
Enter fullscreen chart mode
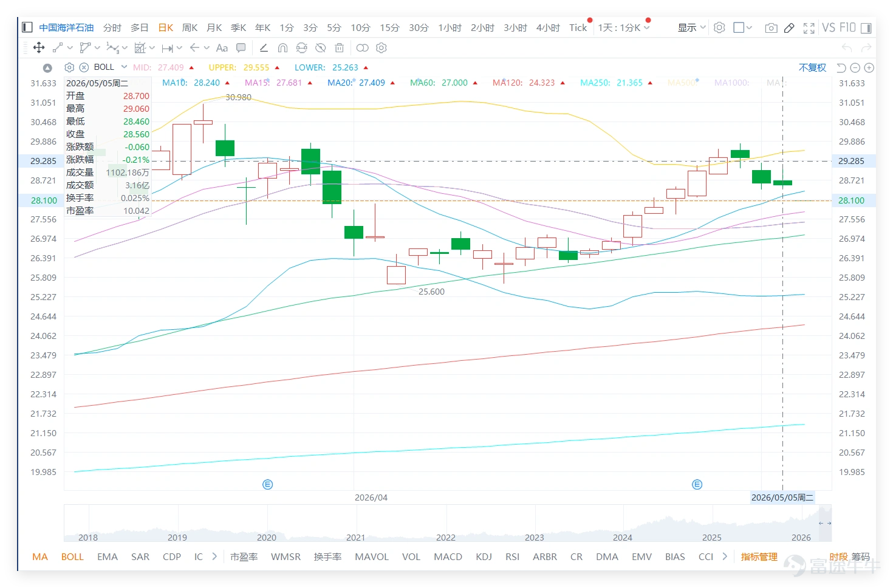click(809, 28)
